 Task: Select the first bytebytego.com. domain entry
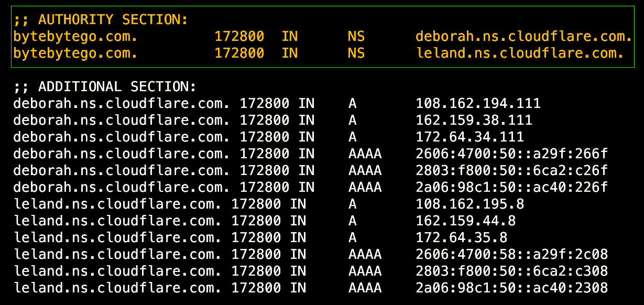75,37
